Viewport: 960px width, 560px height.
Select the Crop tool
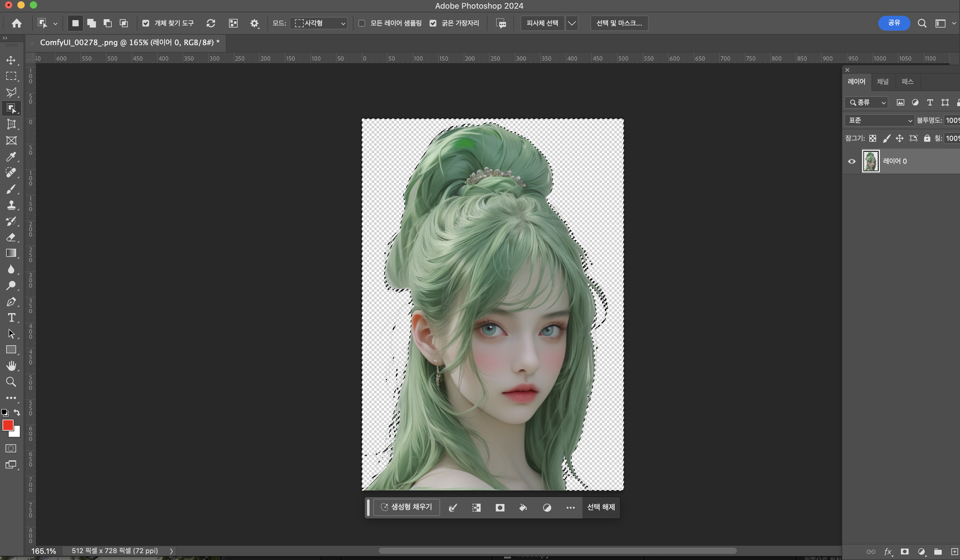pos(11,124)
